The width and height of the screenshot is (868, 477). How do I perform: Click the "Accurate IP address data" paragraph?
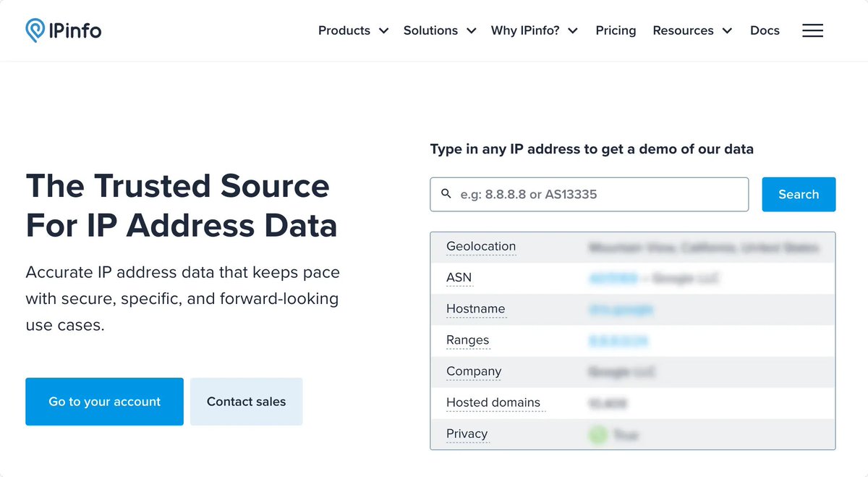tap(182, 298)
